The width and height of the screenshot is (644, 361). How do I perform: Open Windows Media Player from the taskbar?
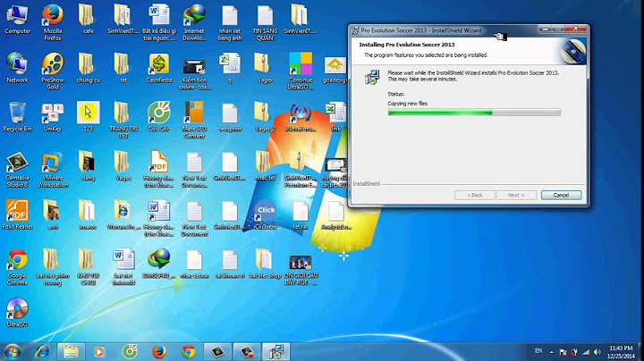tap(99, 352)
